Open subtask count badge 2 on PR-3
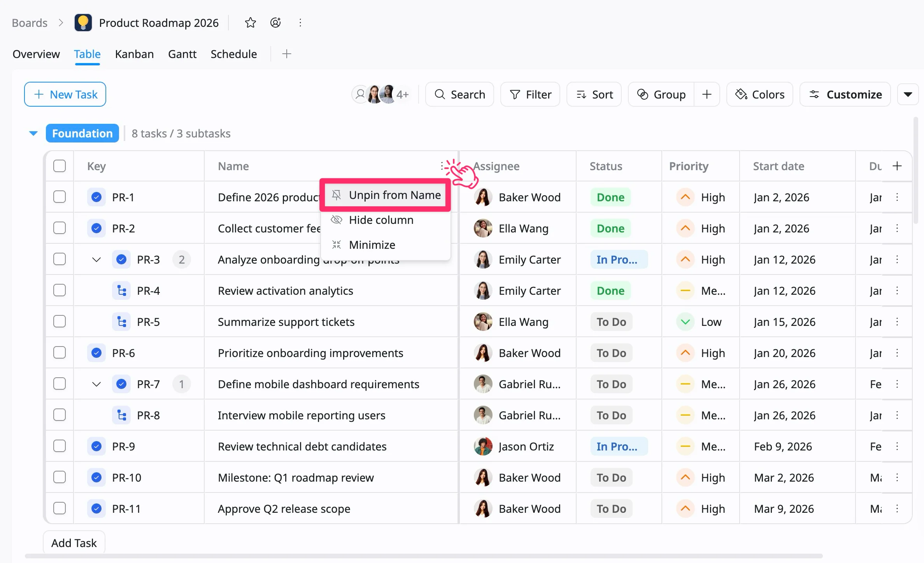Screen dimensions: 924x563 [x=182, y=259]
